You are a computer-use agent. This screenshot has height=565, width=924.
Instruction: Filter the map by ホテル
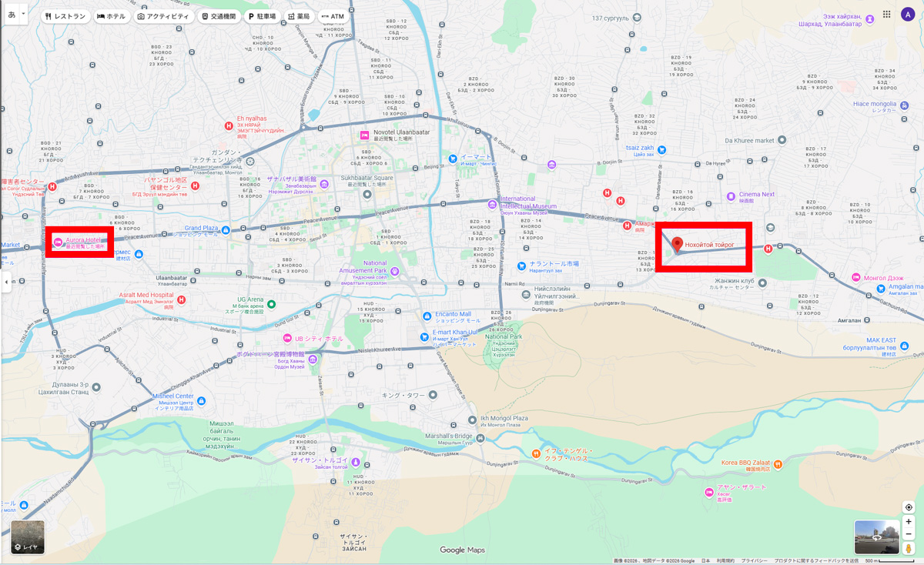pyautogui.click(x=111, y=16)
